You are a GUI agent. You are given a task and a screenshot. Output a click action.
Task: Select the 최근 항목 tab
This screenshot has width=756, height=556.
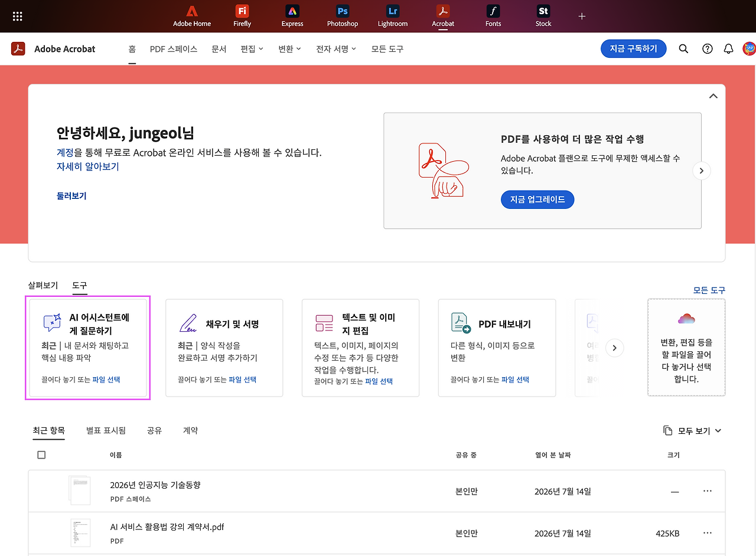(49, 431)
